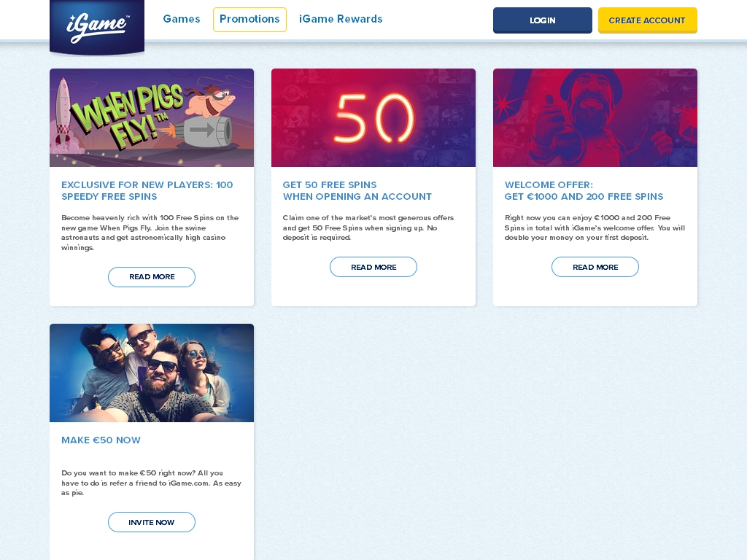Click the Make €50 Now heading

(101, 440)
